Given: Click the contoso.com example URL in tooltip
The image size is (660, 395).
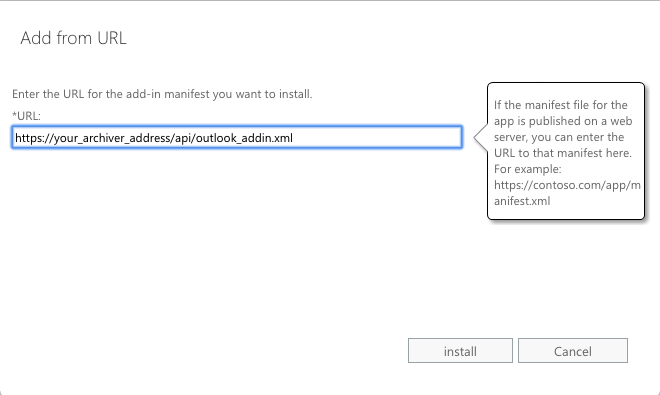Looking at the screenshot, I should pyautogui.click(x=567, y=193).
